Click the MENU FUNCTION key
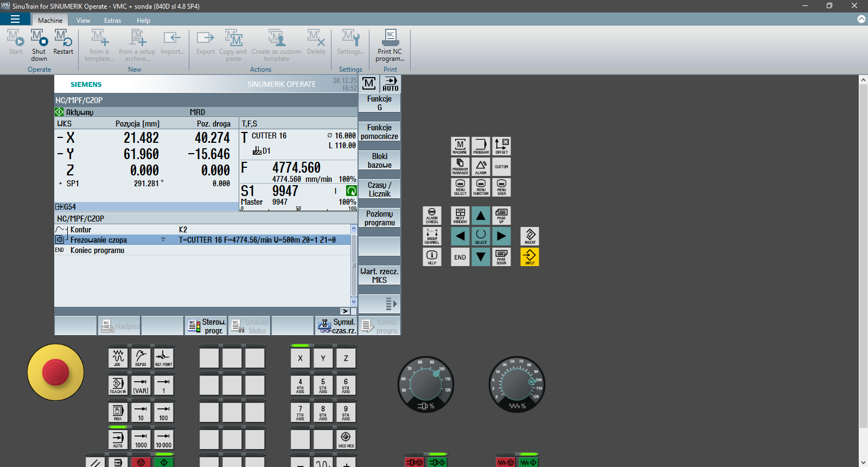868x467 pixels. coord(481,187)
